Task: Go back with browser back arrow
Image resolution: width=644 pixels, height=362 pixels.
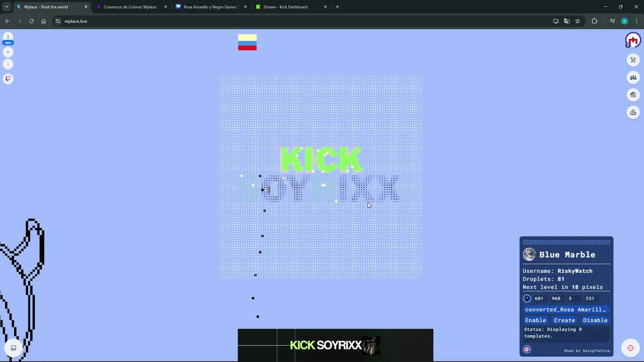Action: click(x=7, y=21)
